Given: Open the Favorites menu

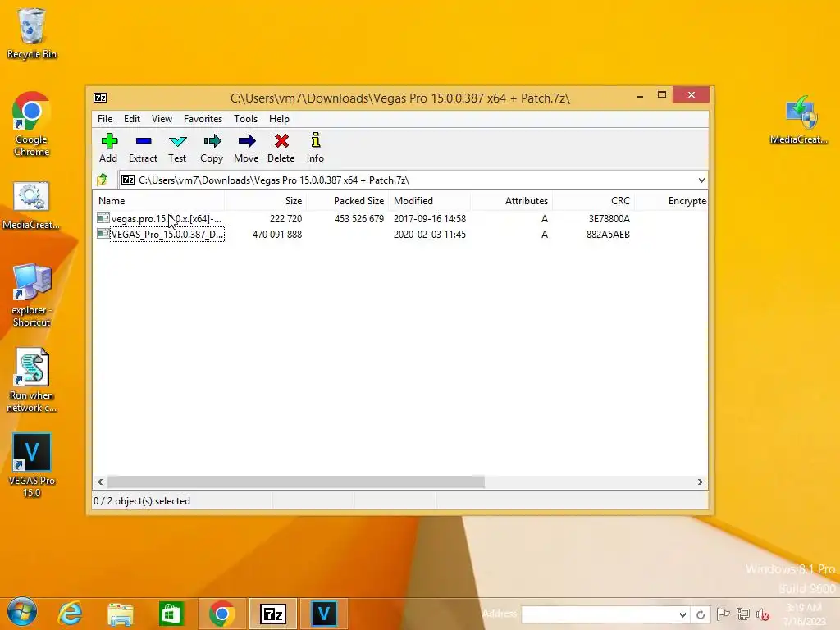Looking at the screenshot, I should coord(203,119).
